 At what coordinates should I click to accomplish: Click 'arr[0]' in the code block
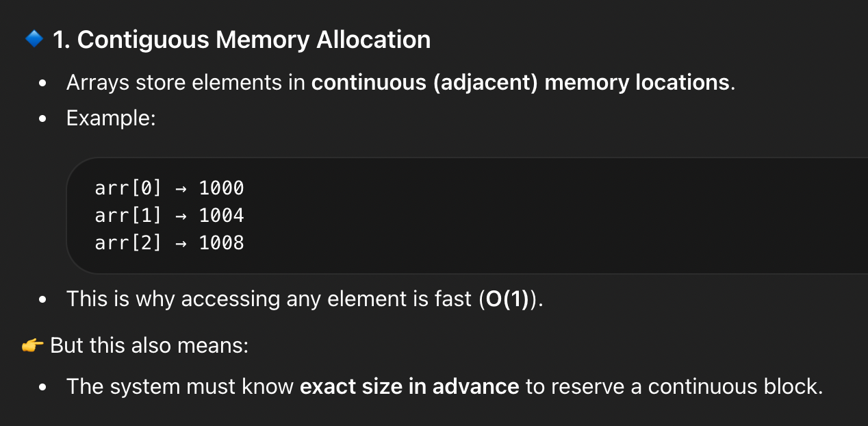click(129, 188)
